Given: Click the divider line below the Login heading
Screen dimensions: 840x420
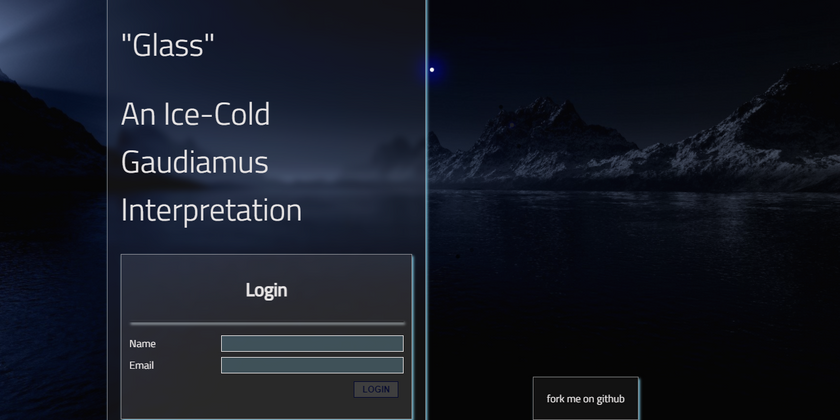Looking at the screenshot, I should (267, 324).
